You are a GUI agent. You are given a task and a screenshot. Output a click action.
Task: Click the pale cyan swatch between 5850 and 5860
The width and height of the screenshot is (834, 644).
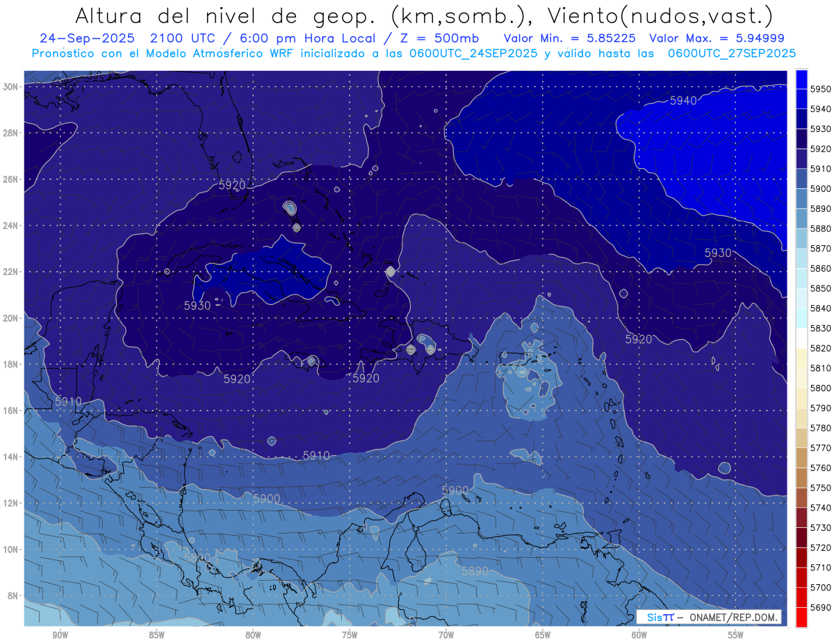coord(801,279)
